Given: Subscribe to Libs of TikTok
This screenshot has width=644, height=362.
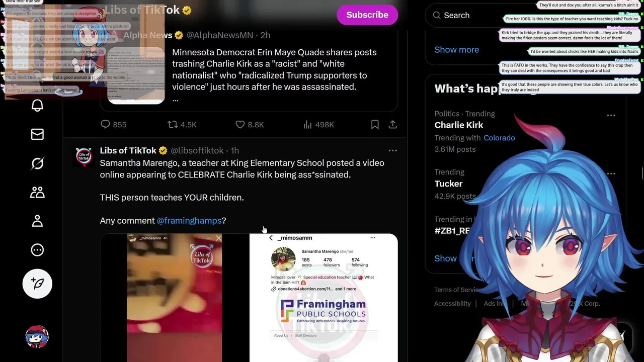Looking at the screenshot, I should point(367,15).
